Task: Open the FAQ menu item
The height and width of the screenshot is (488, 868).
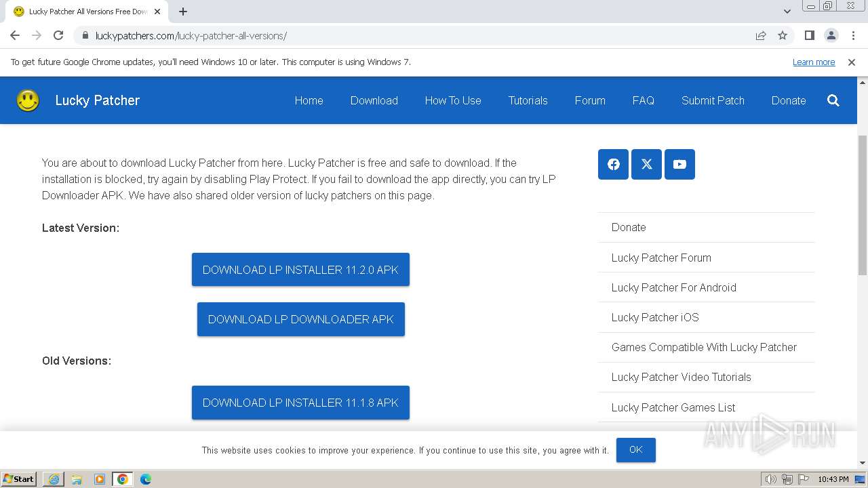Action: coord(644,100)
